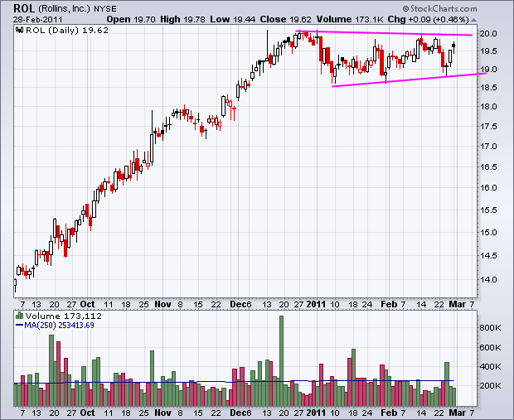The height and width of the screenshot is (420, 514).
Task: Click the Dec6 label under the price chart
Action: (x=240, y=304)
